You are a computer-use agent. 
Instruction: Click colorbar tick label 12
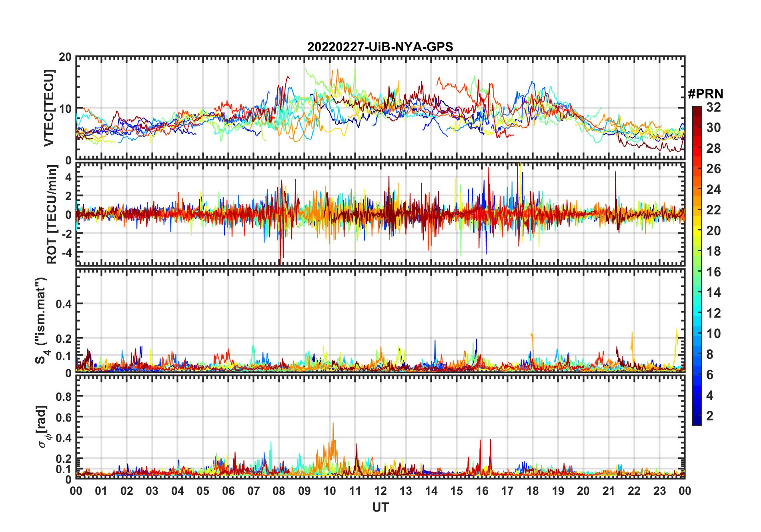click(713, 313)
